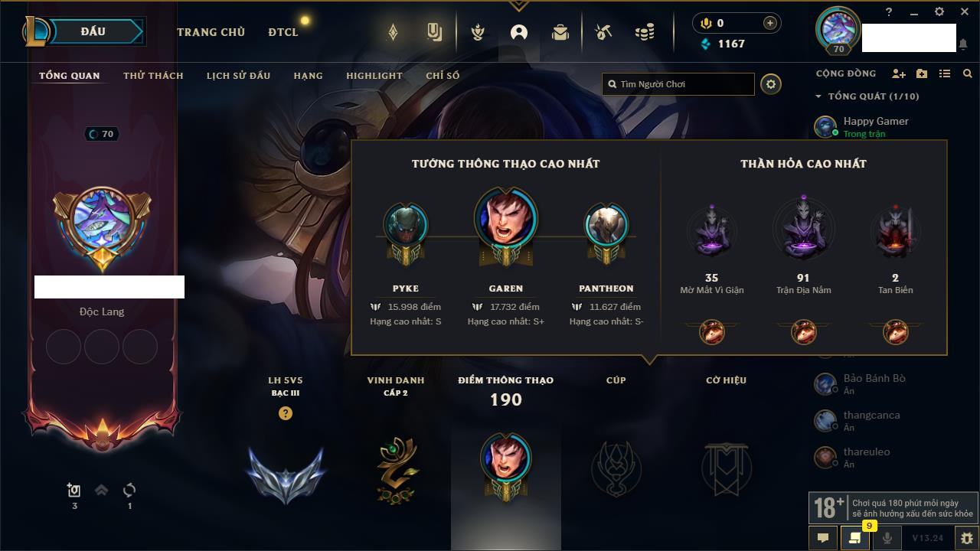Switch to the LỊCH SỬ ĐẤU tab

238,76
